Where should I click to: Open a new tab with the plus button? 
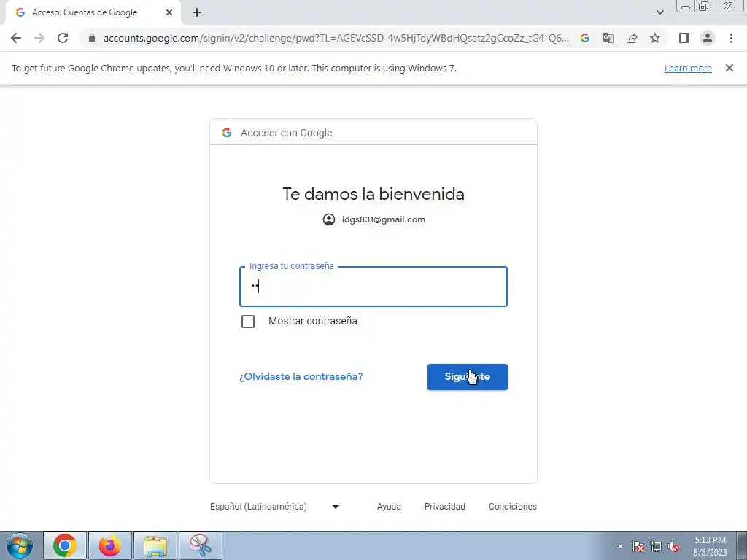[197, 13]
